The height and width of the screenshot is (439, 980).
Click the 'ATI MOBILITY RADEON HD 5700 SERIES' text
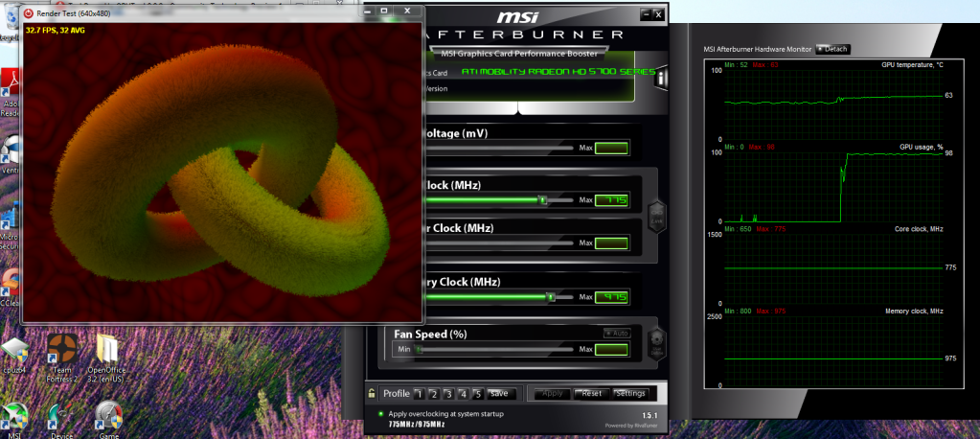pyautogui.click(x=558, y=72)
